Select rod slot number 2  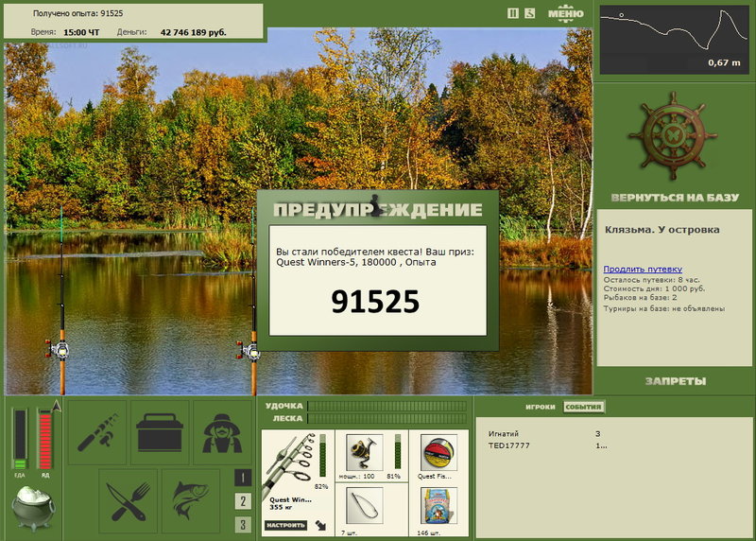point(243,501)
